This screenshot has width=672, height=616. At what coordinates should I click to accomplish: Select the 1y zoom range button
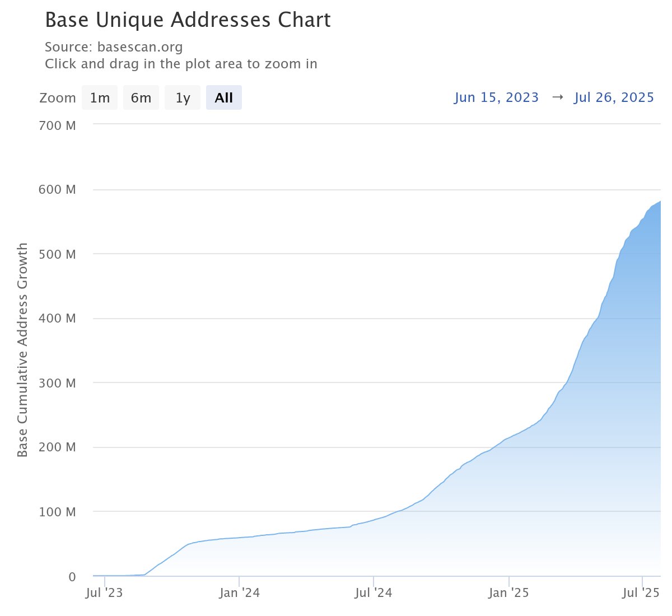183,97
